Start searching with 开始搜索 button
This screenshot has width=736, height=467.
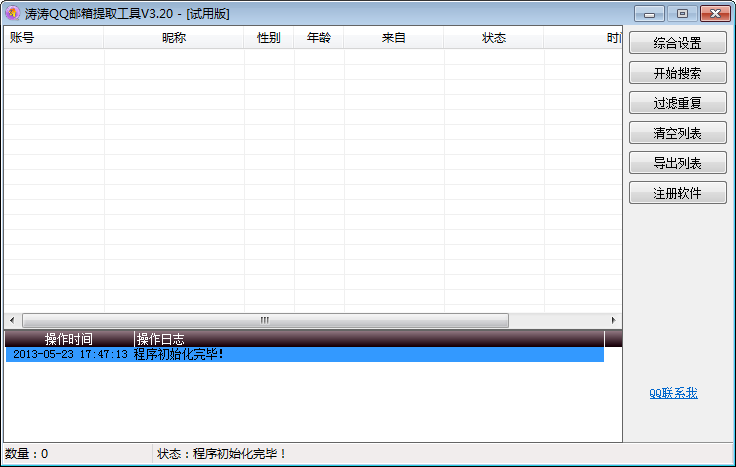[x=677, y=73]
